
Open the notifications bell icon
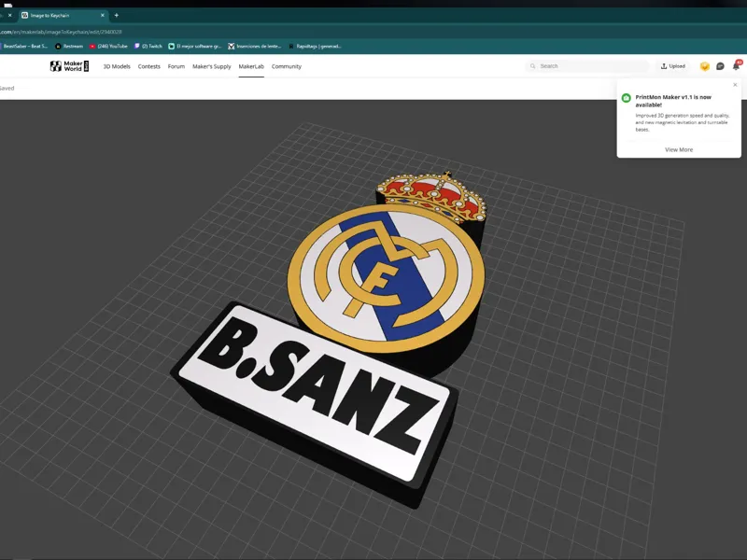(x=736, y=66)
